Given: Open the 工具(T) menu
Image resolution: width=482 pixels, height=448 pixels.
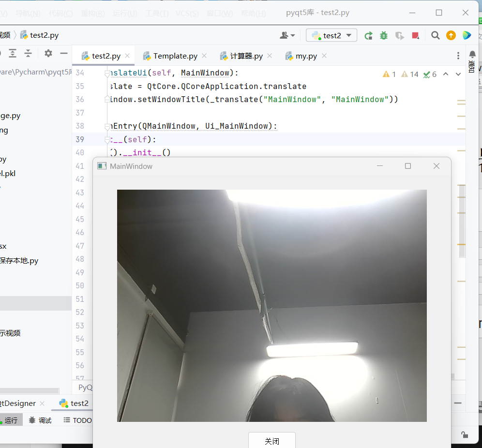Looking at the screenshot, I should [x=157, y=13].
